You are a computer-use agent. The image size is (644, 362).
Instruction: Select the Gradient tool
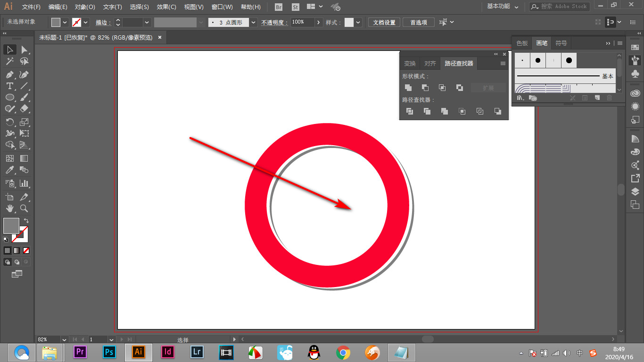pos(25,158)
